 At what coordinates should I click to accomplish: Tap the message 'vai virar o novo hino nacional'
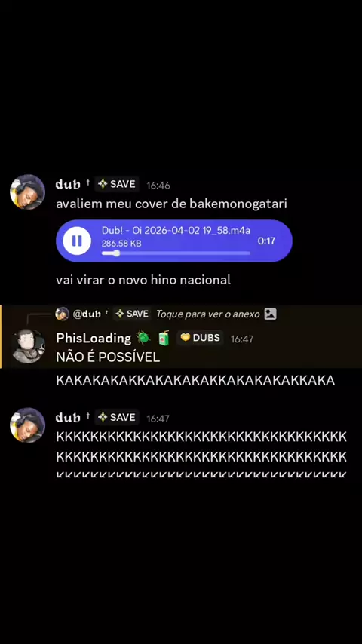coord(143,280)
